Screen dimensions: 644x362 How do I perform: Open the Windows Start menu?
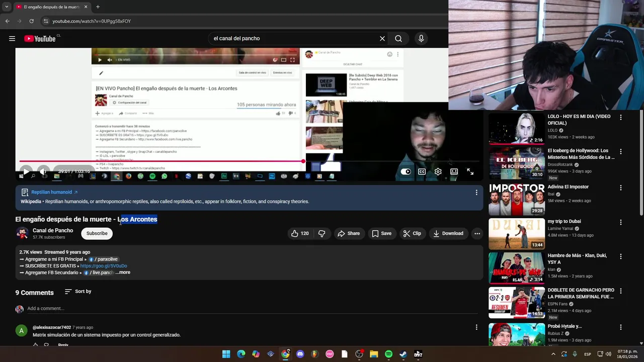(226, 354)
